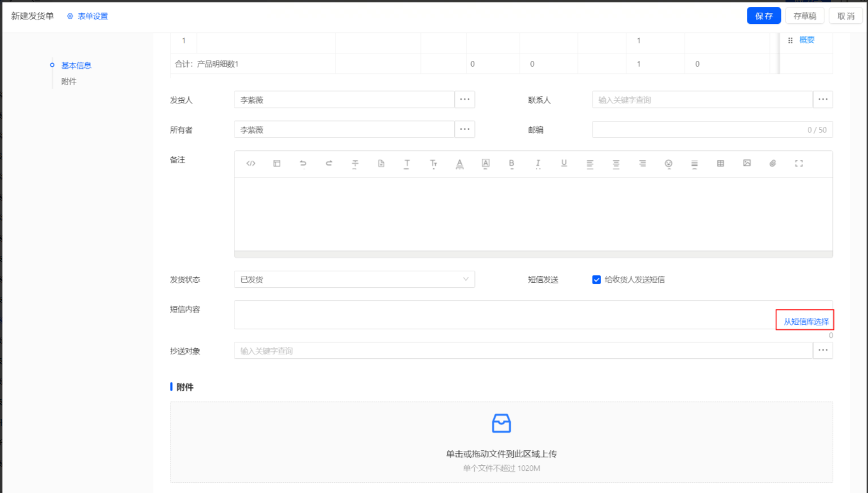This screenshot has width=868, height=493.
Task: Align remark text right
Action: pyautogui.click(x=642, y=163)
